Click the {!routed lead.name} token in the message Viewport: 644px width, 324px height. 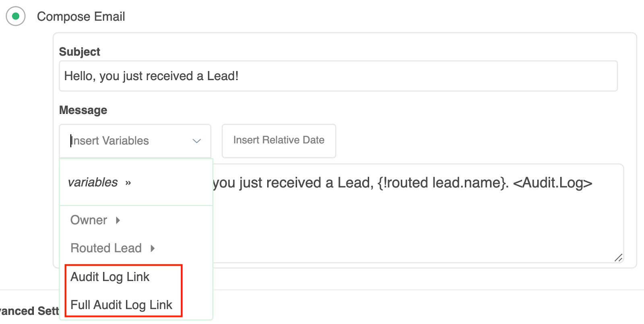pyautogui.click(x=443, y=183)
